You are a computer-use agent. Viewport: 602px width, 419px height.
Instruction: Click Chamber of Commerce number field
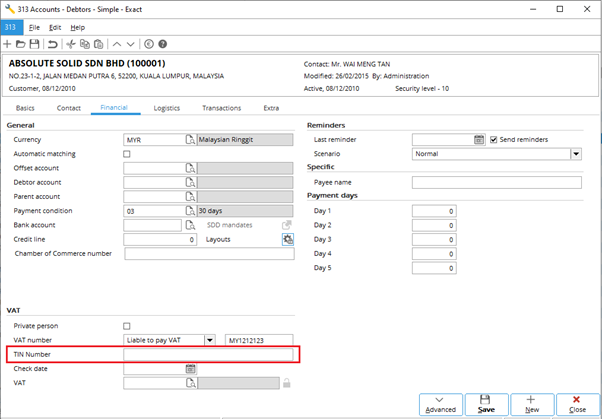click(209, 253)
